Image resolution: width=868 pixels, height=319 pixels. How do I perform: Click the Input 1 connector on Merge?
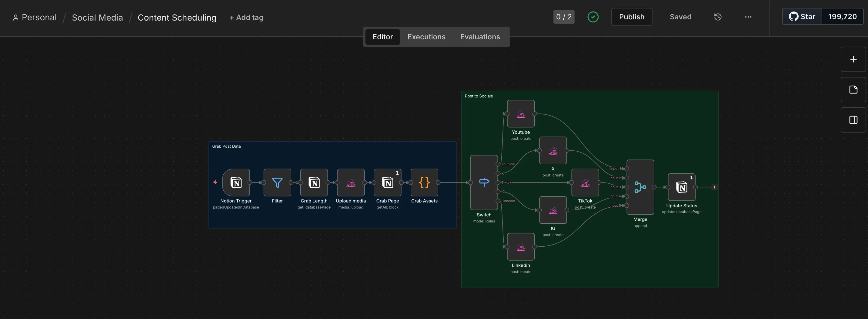[x=626, y=169]
